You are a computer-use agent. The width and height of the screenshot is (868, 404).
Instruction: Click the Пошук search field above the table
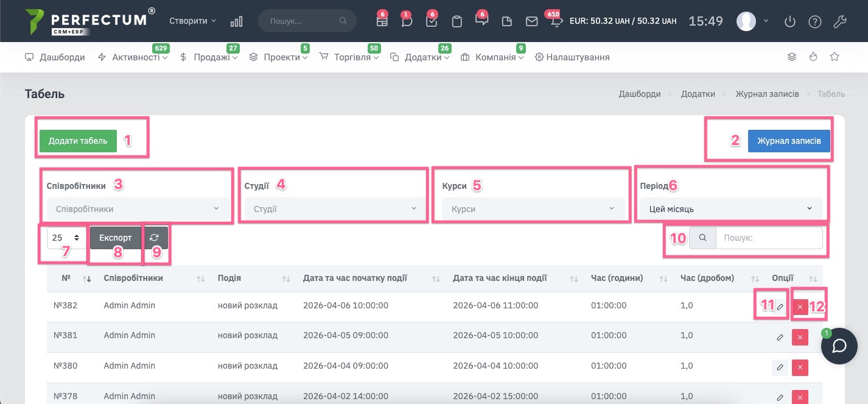769,237
